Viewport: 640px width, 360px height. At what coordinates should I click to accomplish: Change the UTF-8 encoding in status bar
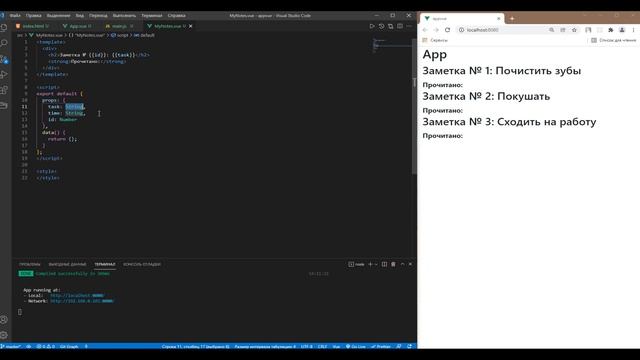pos(307,347)
